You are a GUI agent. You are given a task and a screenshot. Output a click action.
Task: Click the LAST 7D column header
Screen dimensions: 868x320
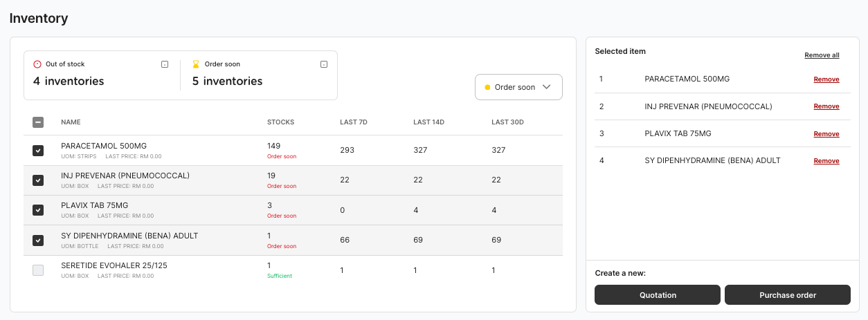354,122
